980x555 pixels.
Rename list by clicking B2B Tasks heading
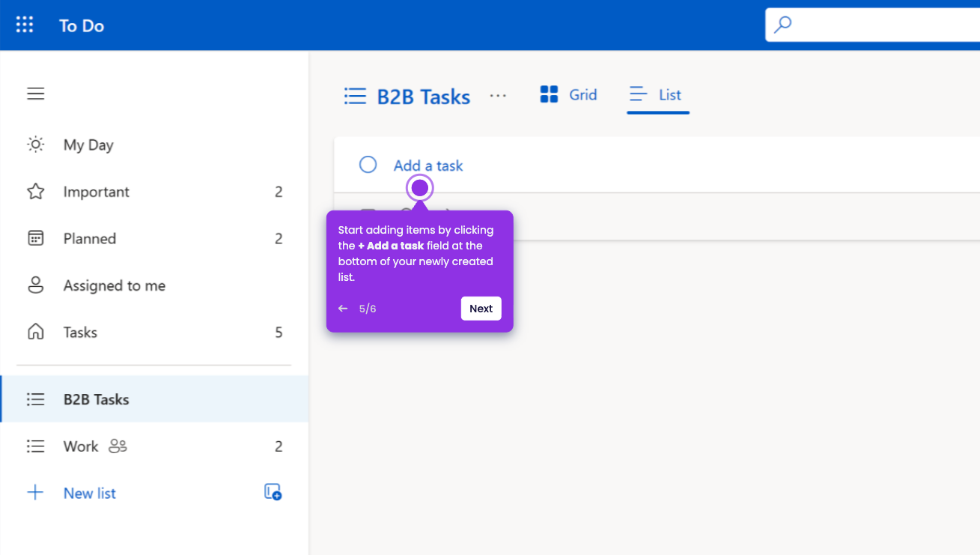coord(424,97)
